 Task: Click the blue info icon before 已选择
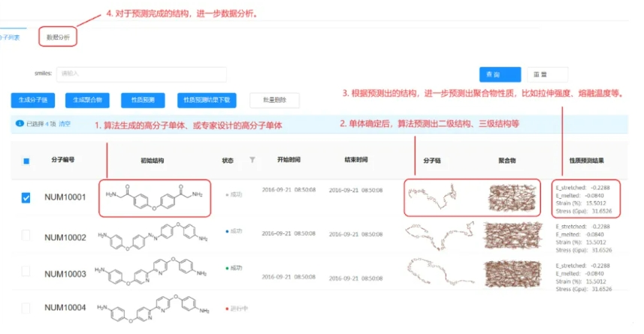[20, 124]
